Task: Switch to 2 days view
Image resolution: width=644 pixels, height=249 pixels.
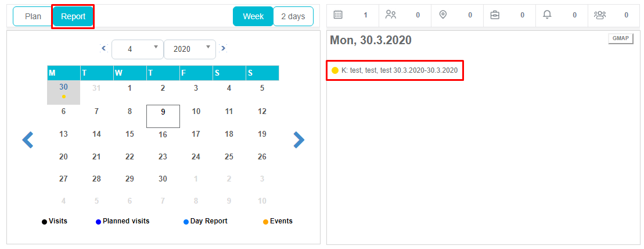Action: point(293,16)
